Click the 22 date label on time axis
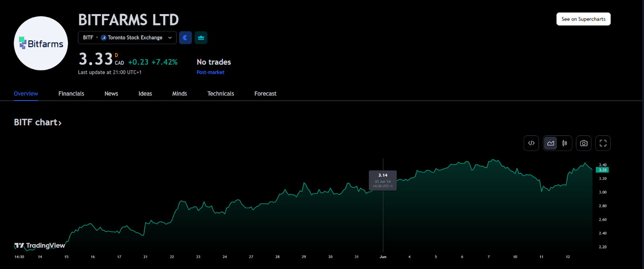Image resolution: width=644 pixels, height=269 pixels. tap(172, 257)
